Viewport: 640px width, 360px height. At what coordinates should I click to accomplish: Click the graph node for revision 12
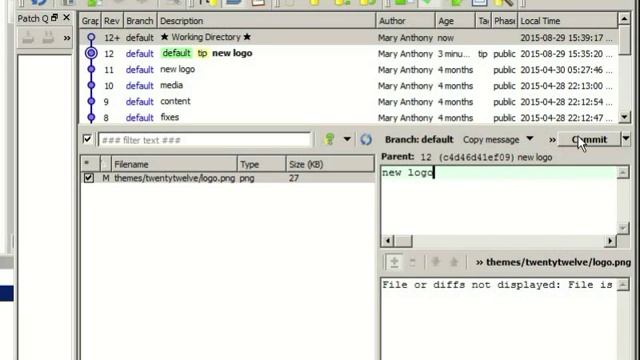(x=91, y=53)
